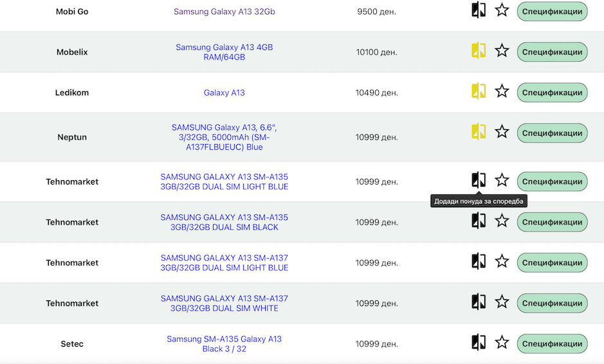Compare Tehnomarket SM-A137 White offer
This screenshot has height=364, width=604.
[x=478, y=302]
